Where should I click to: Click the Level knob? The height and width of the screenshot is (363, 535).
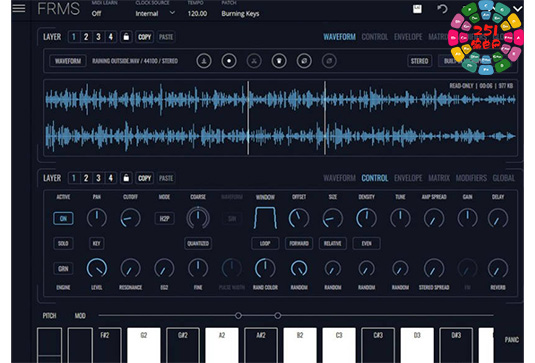tap(97, 268)
